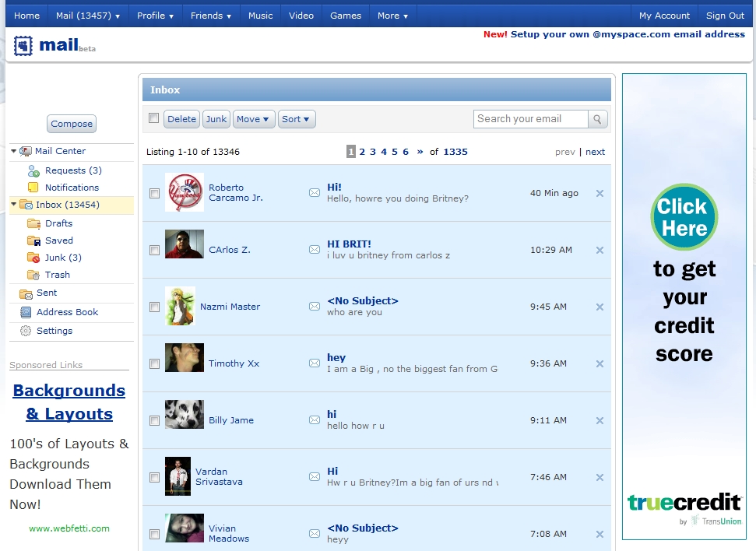
Task: Click envelope icon on Vivian Meadows message
Action: click(x=315, y=534)
